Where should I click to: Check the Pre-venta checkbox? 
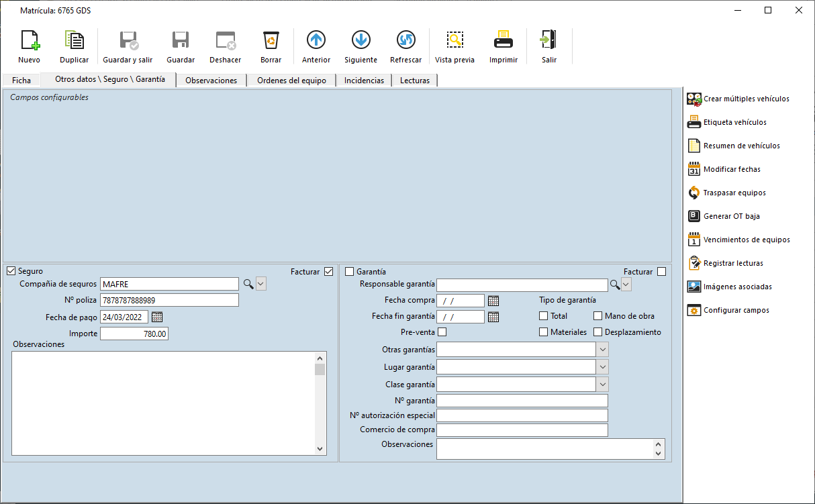(442, 332)
